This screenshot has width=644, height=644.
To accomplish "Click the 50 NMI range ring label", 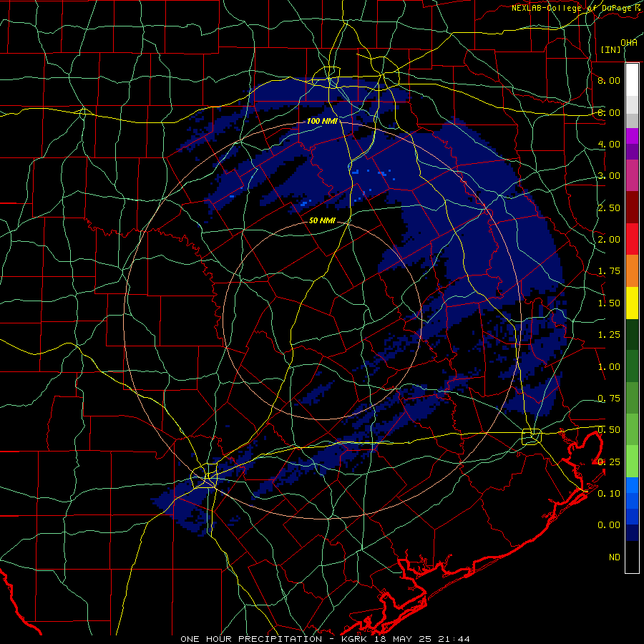I will [322, 220].
